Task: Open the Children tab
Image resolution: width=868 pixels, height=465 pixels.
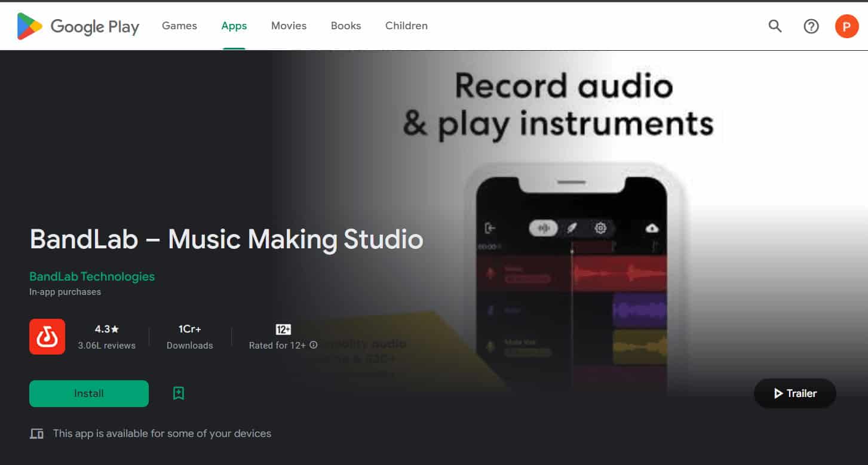Action: tap(406, 26)
